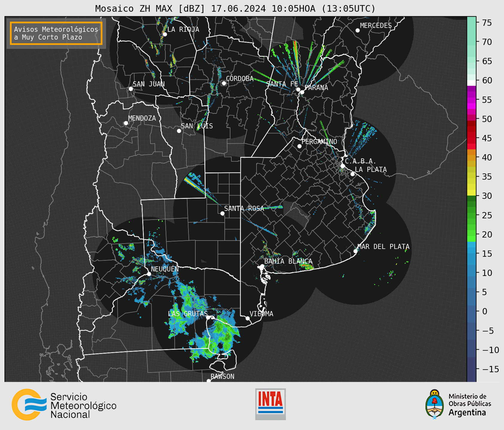Click the 40 dBZ orange scale segment

click(471, 157)
